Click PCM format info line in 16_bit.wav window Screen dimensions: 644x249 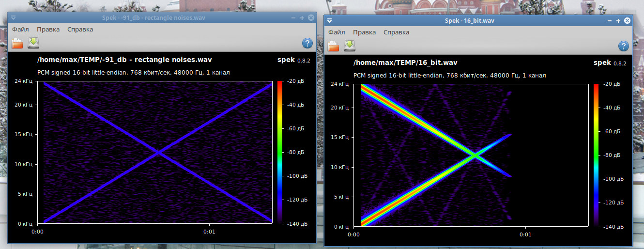tap(450, 76)
